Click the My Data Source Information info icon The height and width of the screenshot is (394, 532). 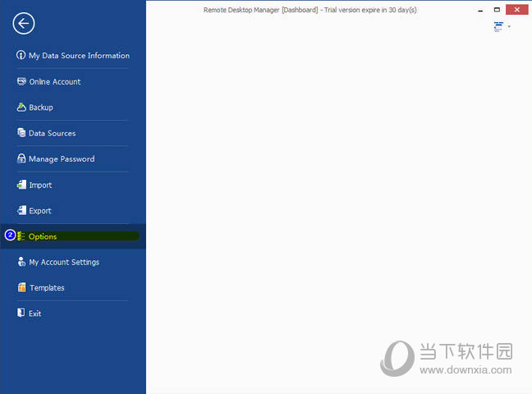(21, 55)
